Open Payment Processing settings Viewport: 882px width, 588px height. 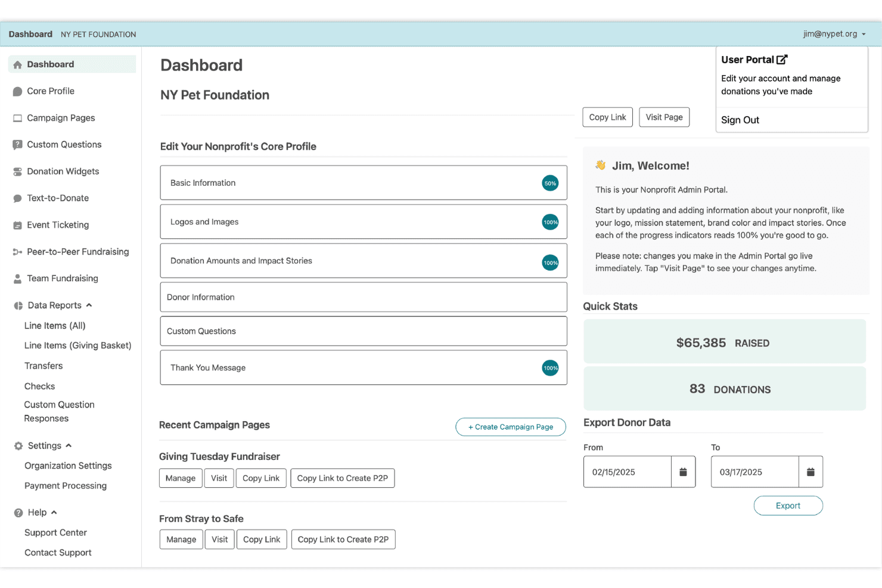[x=66, y=486]
